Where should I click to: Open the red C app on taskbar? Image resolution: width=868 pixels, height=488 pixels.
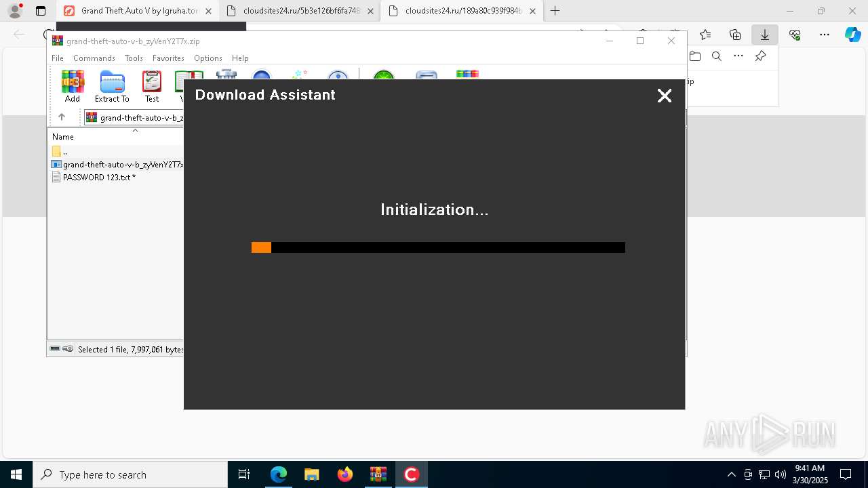(411, 474)
